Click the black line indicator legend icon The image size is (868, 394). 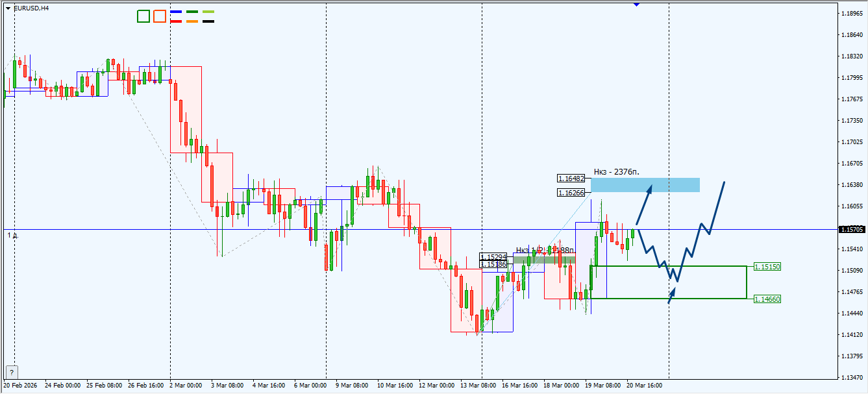pos(208,21)
